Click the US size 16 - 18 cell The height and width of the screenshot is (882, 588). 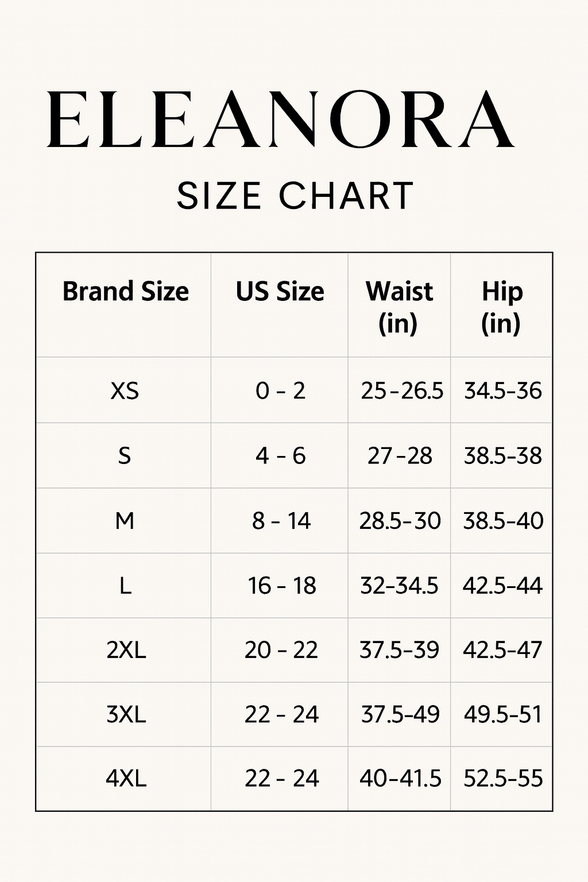coord(281,586)
